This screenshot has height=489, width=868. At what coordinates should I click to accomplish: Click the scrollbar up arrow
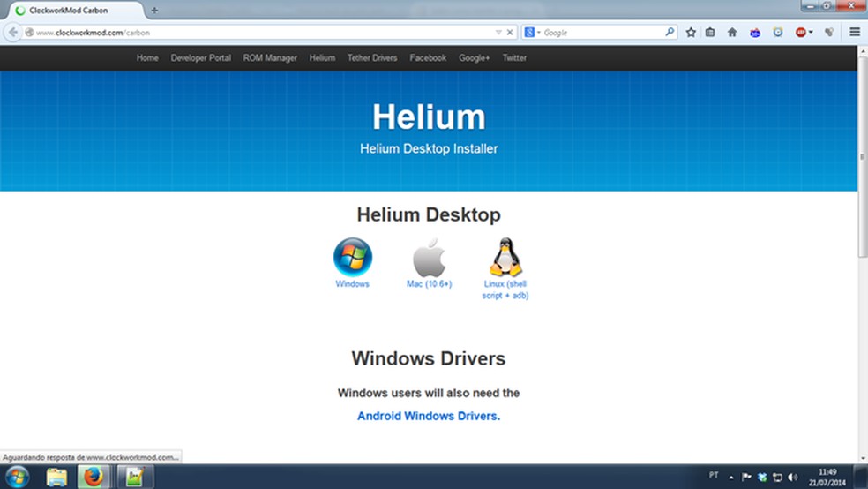click(863, 51)
